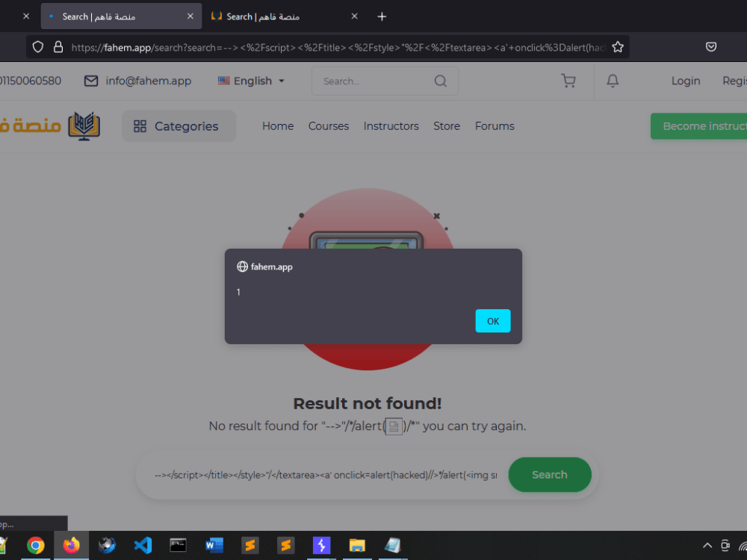Open the first Sublime Text taskbar icon
This screenshot has height=560, width=747.
[250, 545]
